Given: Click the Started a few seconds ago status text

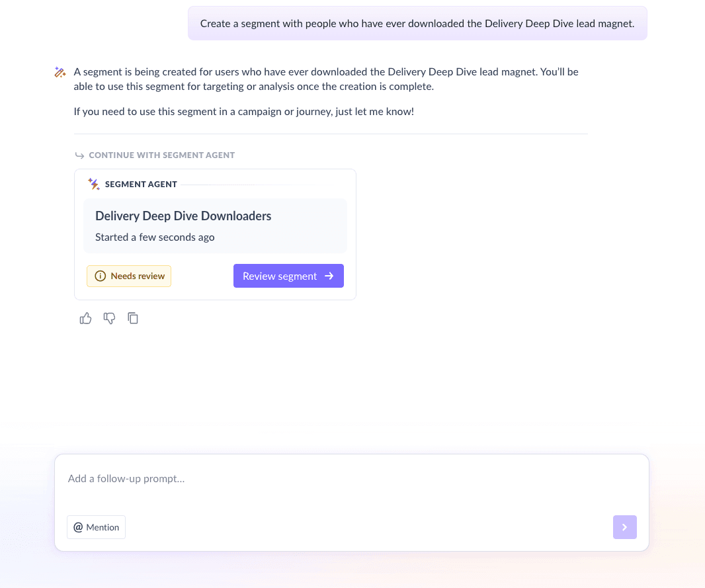Looking at the screenshot, I should coord(155,237).
